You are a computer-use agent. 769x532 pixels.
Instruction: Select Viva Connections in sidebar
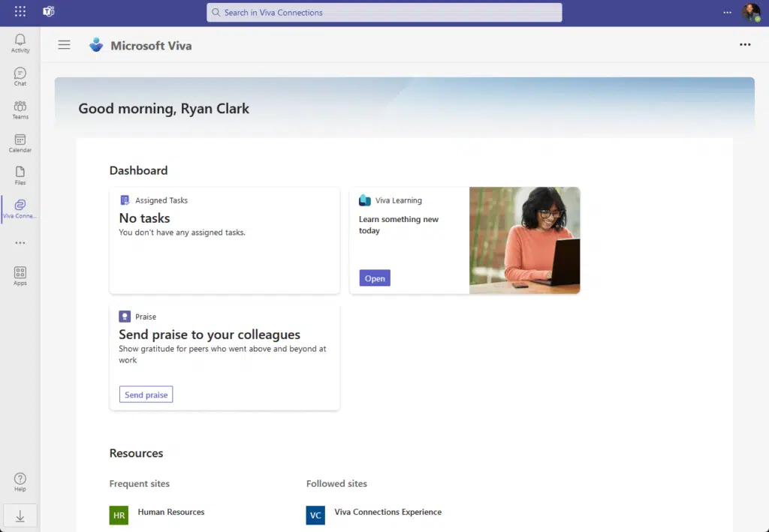point(20,209)
